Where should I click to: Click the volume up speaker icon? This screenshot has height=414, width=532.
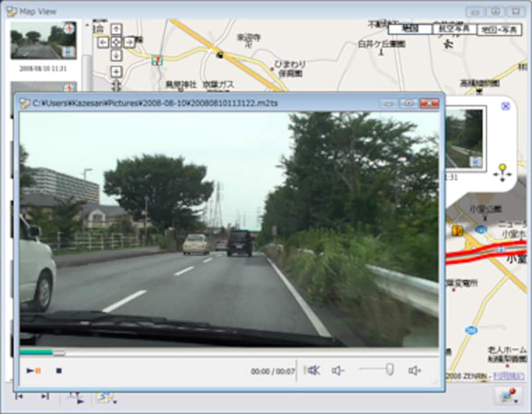tap(414, 370)
